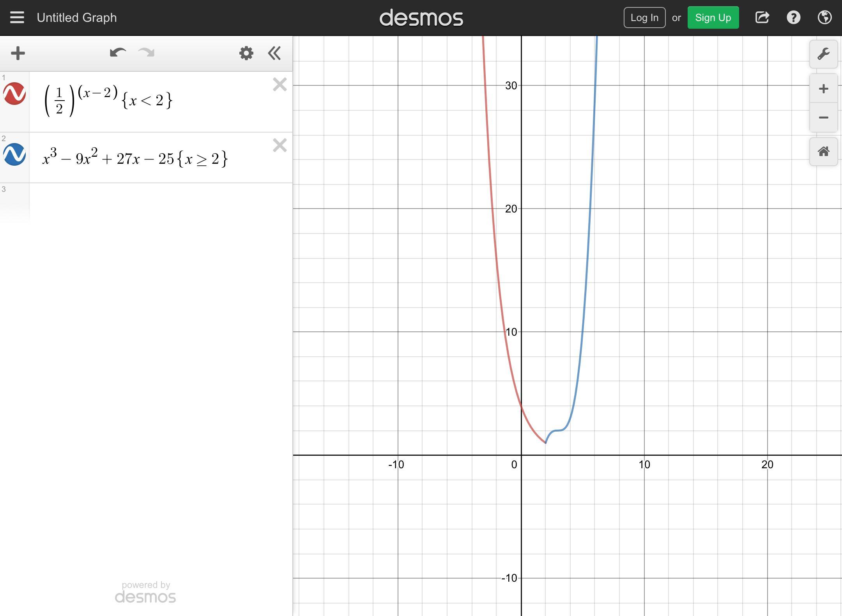Zoom out of the graph
This screenshot has height=616, width=842.
(823, 118)
